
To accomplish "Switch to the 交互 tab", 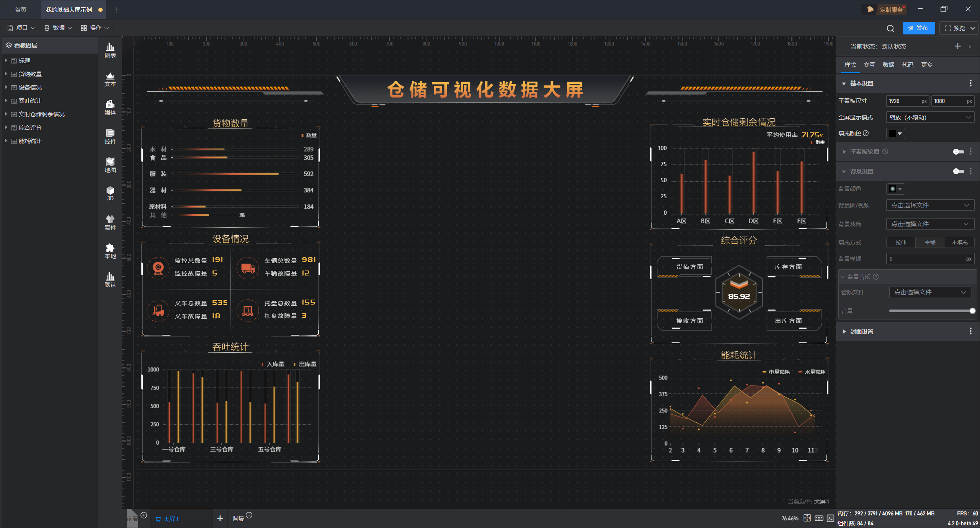I will [x=869, y=65].
